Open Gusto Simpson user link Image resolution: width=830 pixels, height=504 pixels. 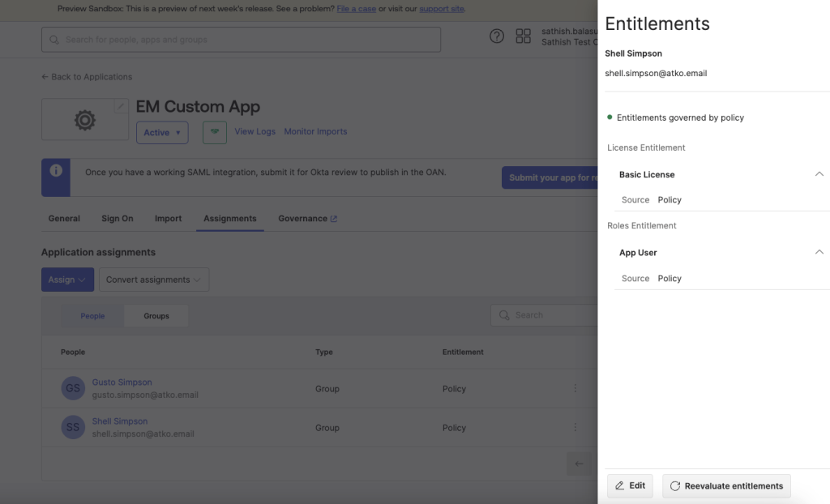122,382
